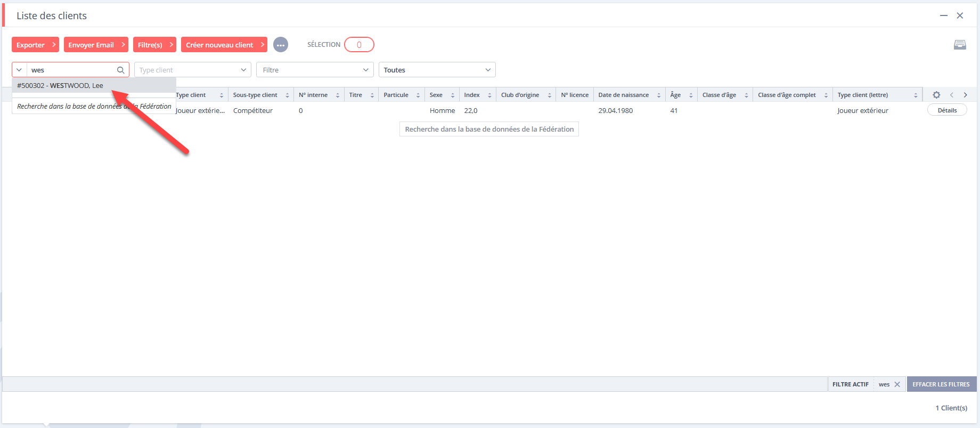Click the SÉLECTION counter showing 0
This screenshot has width=980, height=428.
pyautogui.click(x=359, y=45)
